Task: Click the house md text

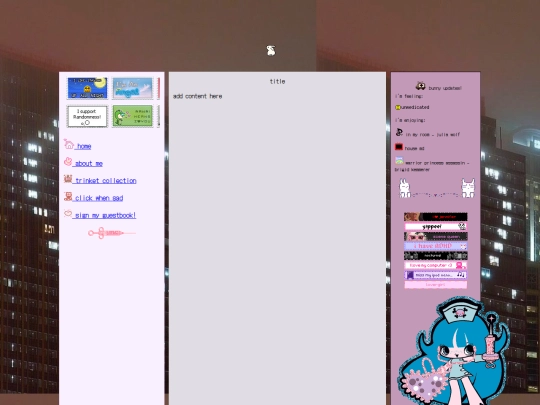Action: click(x=414, y=148)
